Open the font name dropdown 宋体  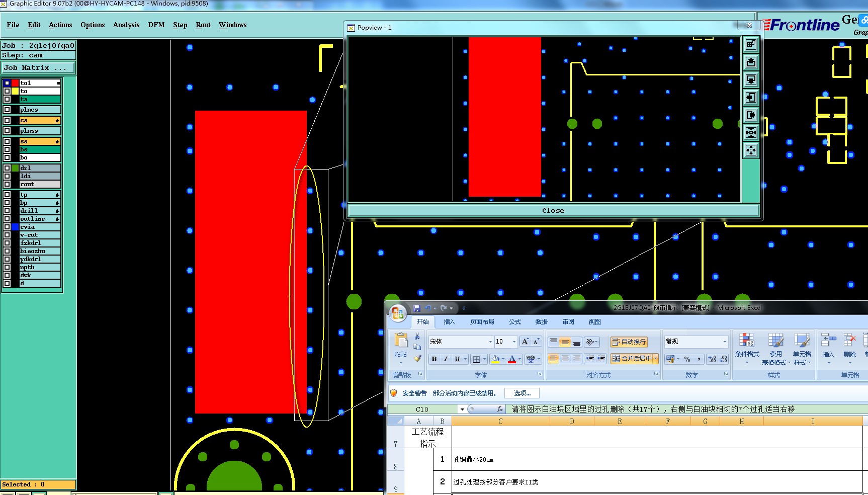pos(490,342)
